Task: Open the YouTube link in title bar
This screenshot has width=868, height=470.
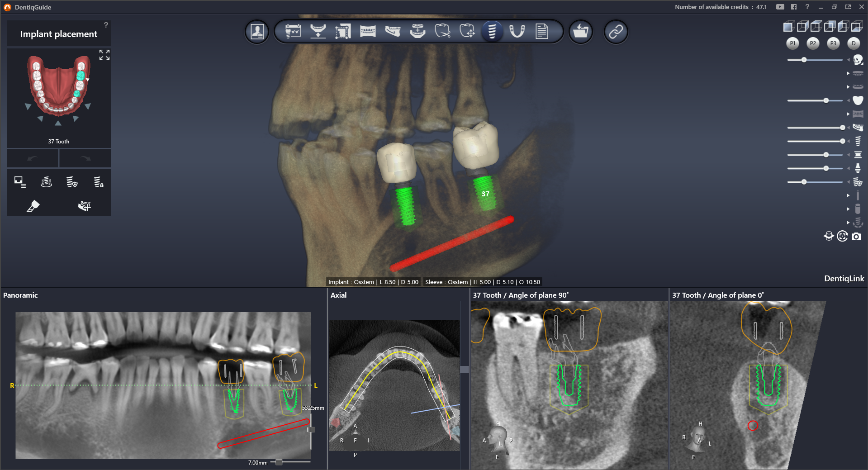Action: pyautogui.click(x=780, y=7)
